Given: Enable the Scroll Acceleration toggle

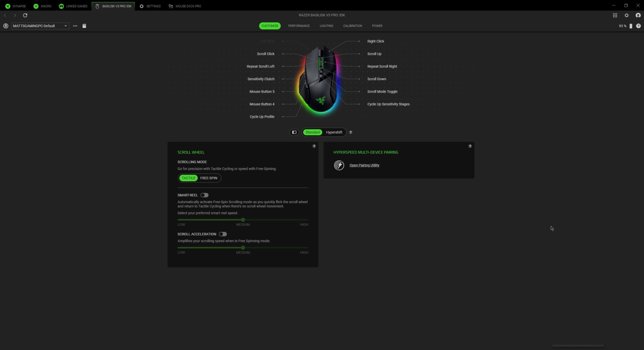Looking at the screenshot, I should (223, 234).
